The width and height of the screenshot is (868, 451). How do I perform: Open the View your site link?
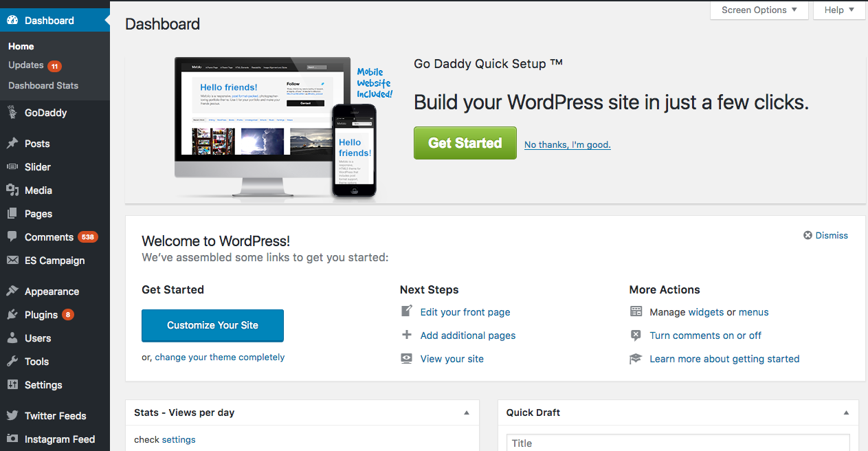point(452,359)
